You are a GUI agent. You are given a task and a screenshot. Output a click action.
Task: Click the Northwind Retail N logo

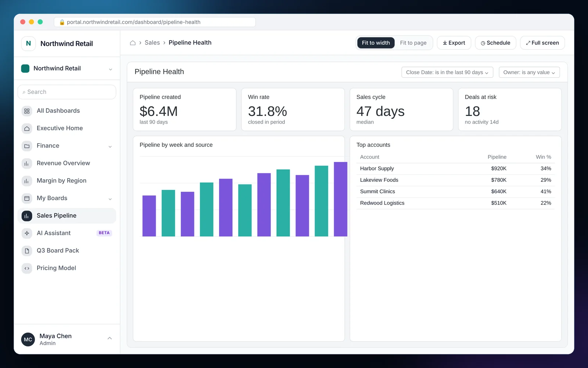tap(28, 43)
